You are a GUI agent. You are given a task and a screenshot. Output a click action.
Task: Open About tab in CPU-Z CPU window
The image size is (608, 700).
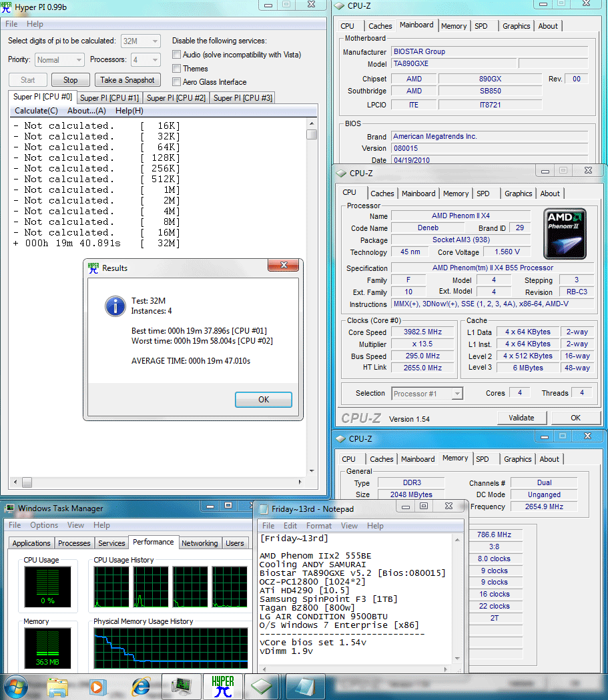pos(550,194)
